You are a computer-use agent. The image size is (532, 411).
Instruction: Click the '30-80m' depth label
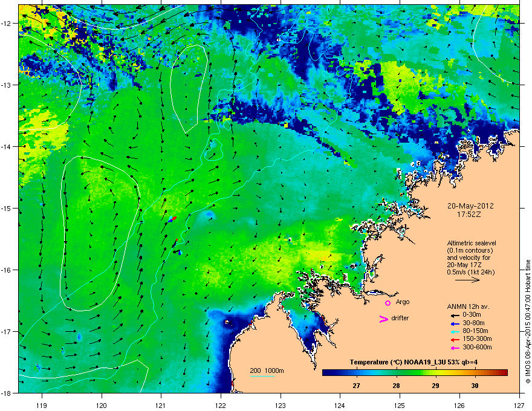[473, 323]
